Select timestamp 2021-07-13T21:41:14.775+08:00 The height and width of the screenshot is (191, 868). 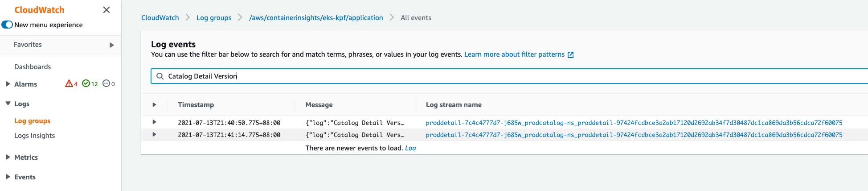click(x=229, y=135)
